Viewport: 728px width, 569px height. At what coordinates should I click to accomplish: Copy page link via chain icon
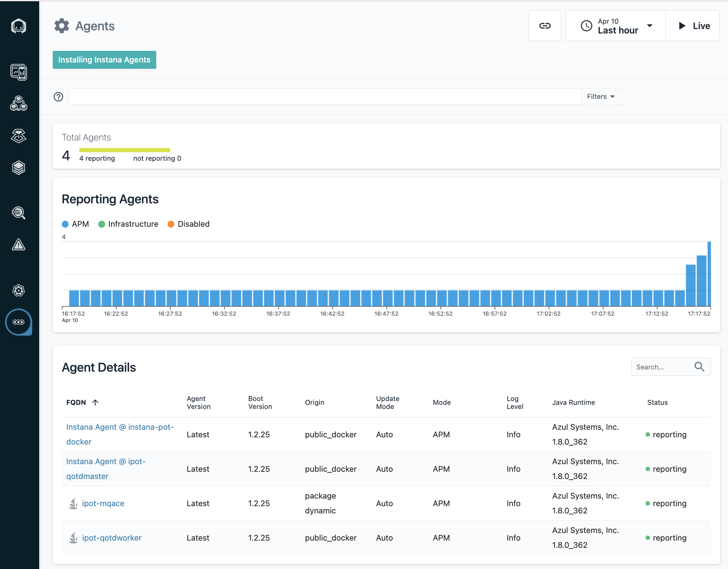click(545, 26)
